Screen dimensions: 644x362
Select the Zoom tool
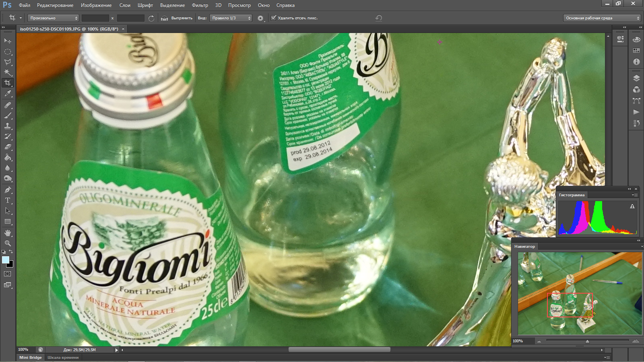pyautogui.click(x=8, y=243)
